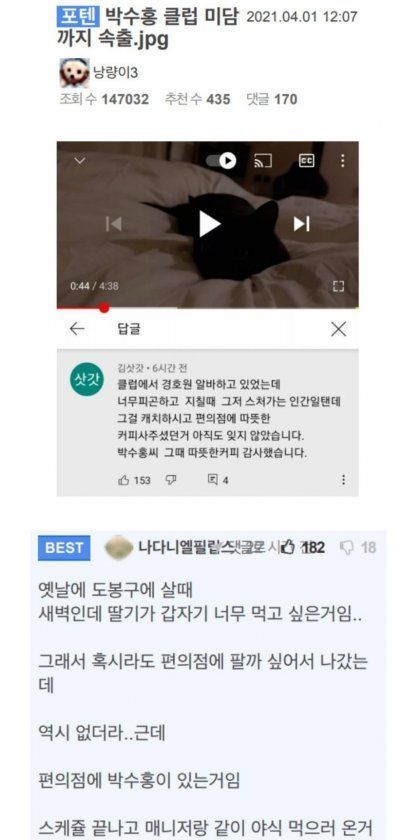Click the red video progress scrubber
This screenshot has height=840, width=420.
(x=104, y=308)
